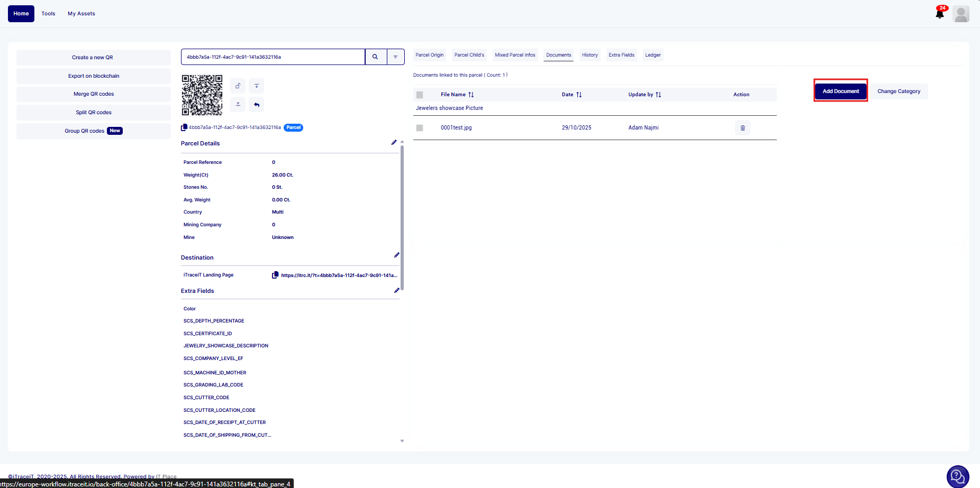Viewport: 980px width, 488px height.
Task: Click the unlock padlock icon
Action: (x=238, y=86)
